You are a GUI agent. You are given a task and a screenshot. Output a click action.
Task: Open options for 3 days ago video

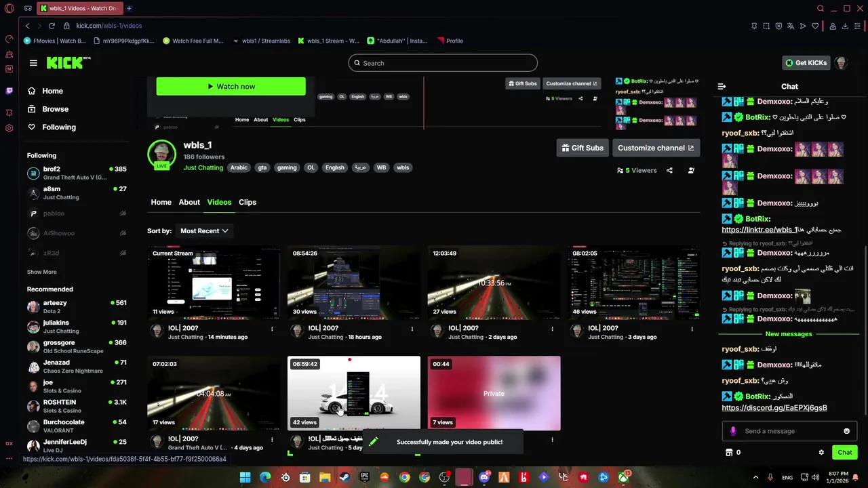pos(692,329)
